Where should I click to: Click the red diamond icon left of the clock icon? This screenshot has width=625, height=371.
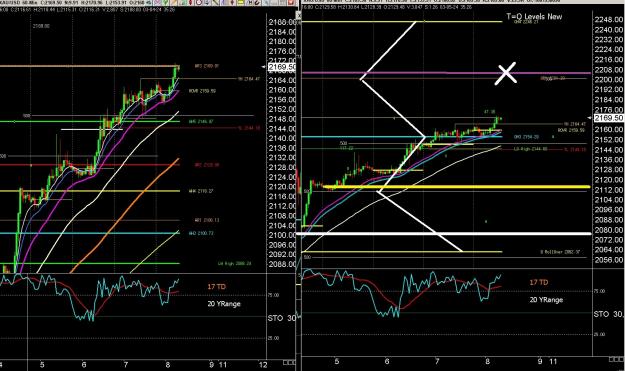(191, 2)
